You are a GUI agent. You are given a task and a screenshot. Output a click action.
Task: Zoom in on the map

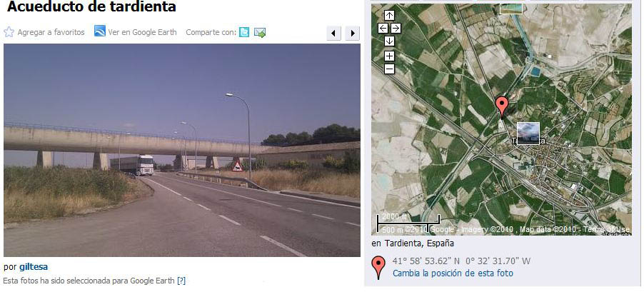click(389, 56)
